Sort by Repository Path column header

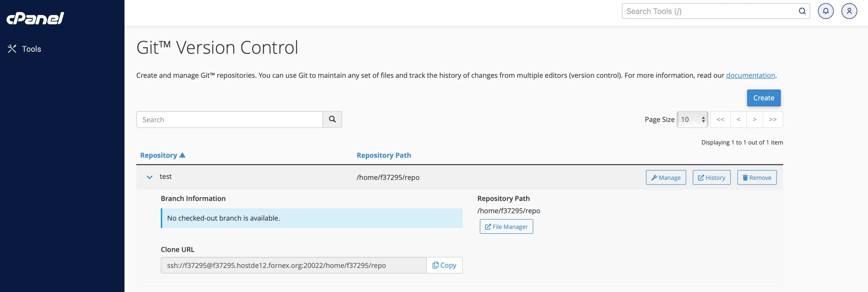[384, 155]
